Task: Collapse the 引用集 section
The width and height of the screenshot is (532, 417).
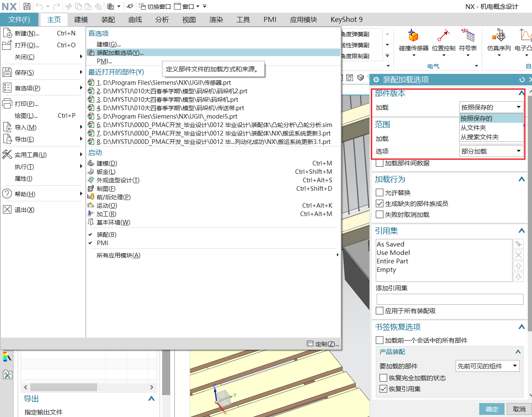Action: (522, 230)
